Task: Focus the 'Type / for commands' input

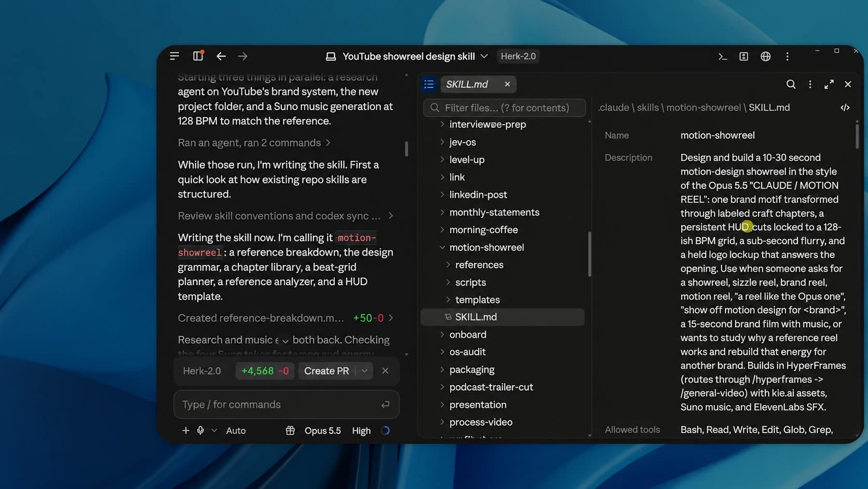Action: tap(287, 404)
